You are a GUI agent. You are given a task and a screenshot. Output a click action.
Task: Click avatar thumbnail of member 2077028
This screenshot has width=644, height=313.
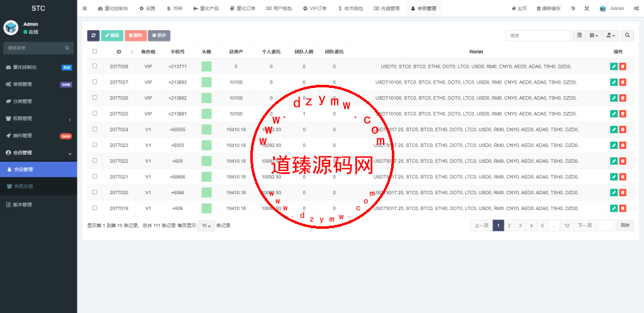(x=206, y=67)
